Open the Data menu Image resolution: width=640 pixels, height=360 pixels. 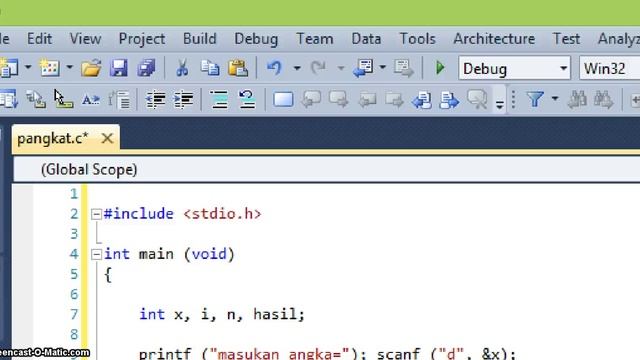366,39
